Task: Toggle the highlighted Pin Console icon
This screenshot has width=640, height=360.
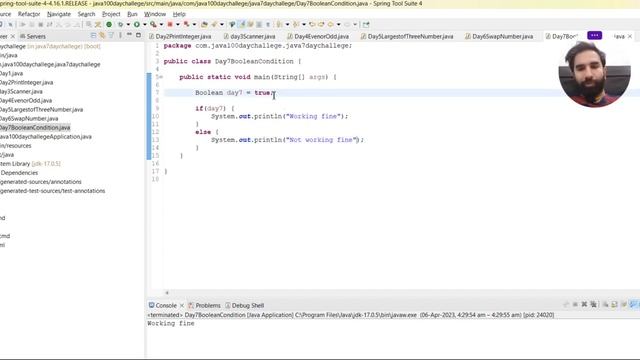Action: (x=633, y=304)
